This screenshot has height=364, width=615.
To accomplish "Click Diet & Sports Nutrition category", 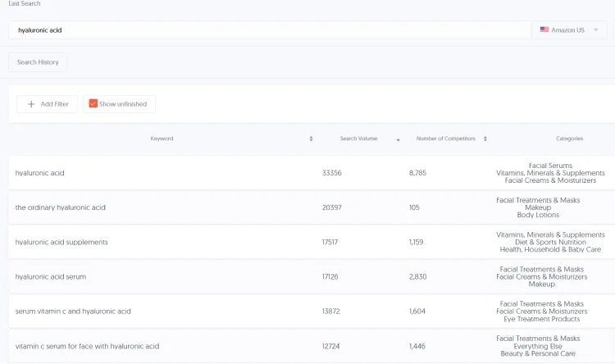I will (x=550, y=242).
